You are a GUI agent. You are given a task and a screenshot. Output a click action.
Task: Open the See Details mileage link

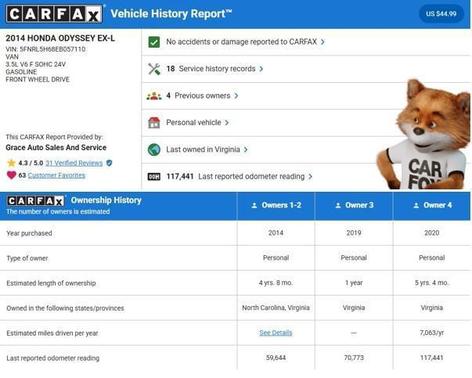pos(276,333)
